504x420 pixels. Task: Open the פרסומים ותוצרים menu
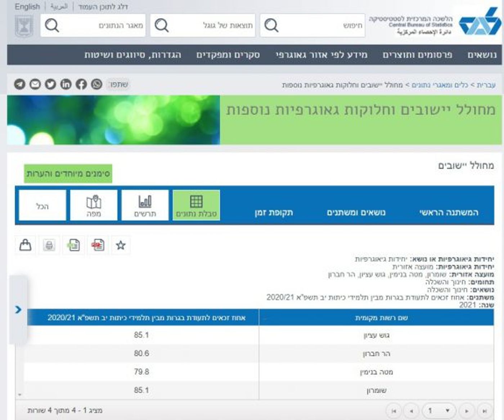417,55
